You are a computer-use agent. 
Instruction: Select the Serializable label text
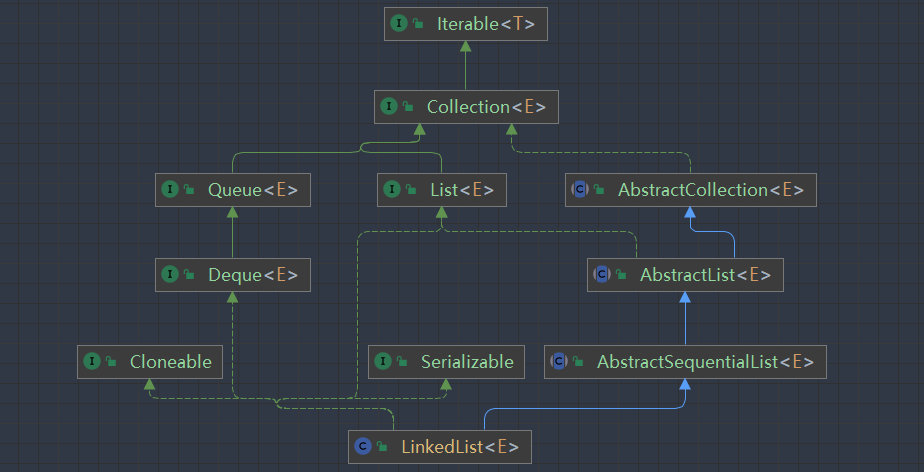pyautogui.click(x=466, y=362)
